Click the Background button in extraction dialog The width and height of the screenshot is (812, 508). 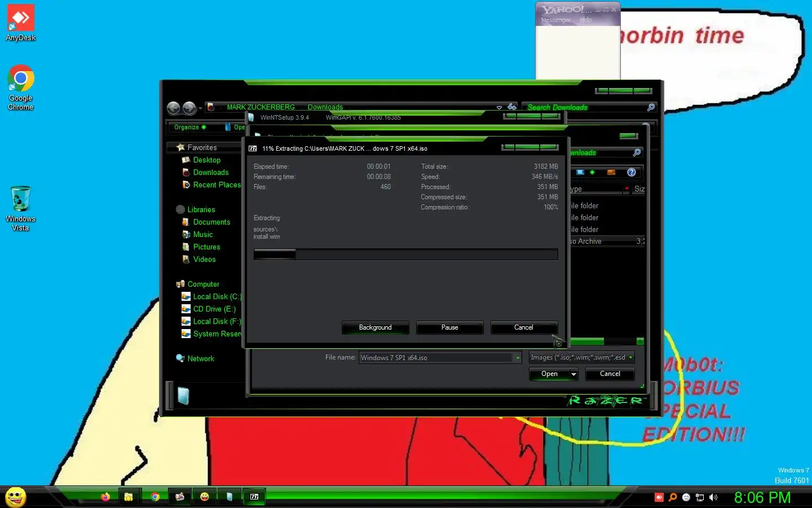376,327
